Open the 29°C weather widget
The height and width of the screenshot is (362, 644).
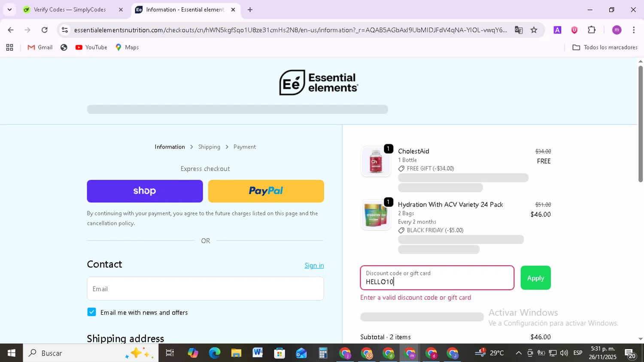489,353
